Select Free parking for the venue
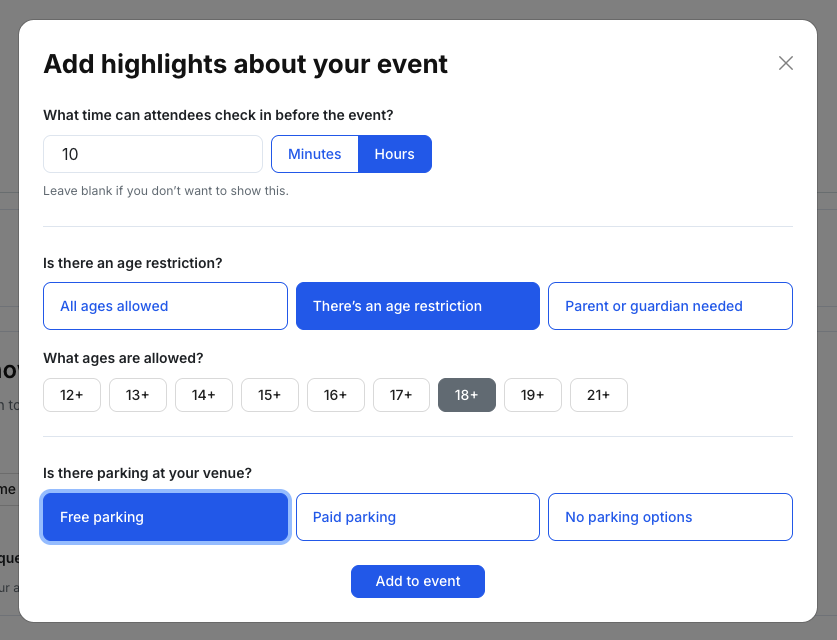The height and width of the screenshot is (640, 837). (x=165, y=517)
